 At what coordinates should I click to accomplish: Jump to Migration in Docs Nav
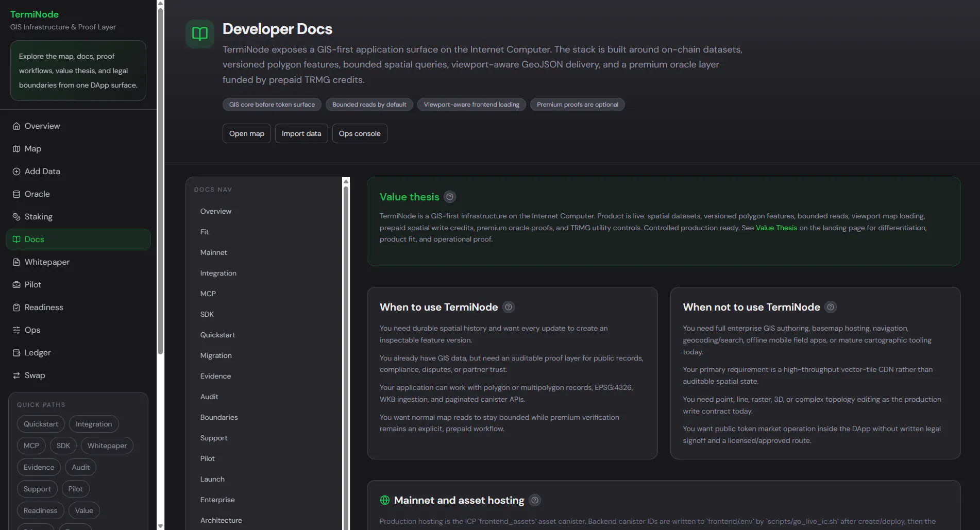tap(264, 355)
